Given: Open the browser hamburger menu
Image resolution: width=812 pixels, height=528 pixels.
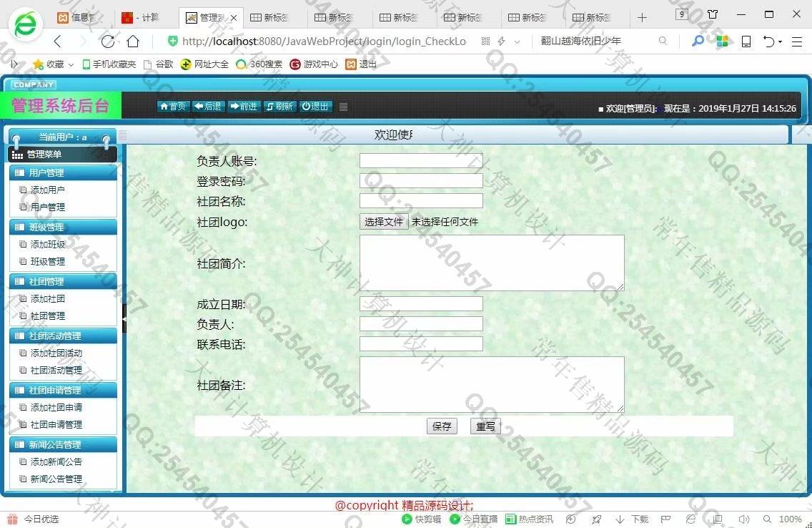Looking at the screenshot, I should tap(797, 41).
